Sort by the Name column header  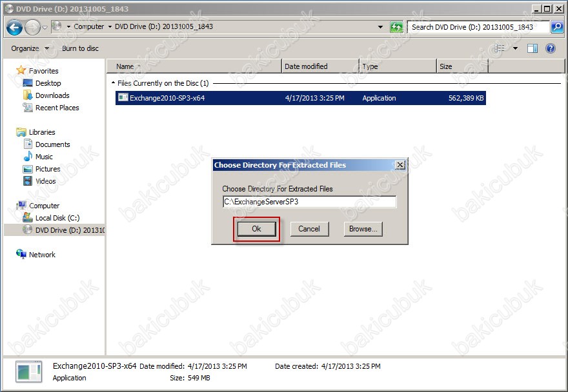(x=194, y=66)
